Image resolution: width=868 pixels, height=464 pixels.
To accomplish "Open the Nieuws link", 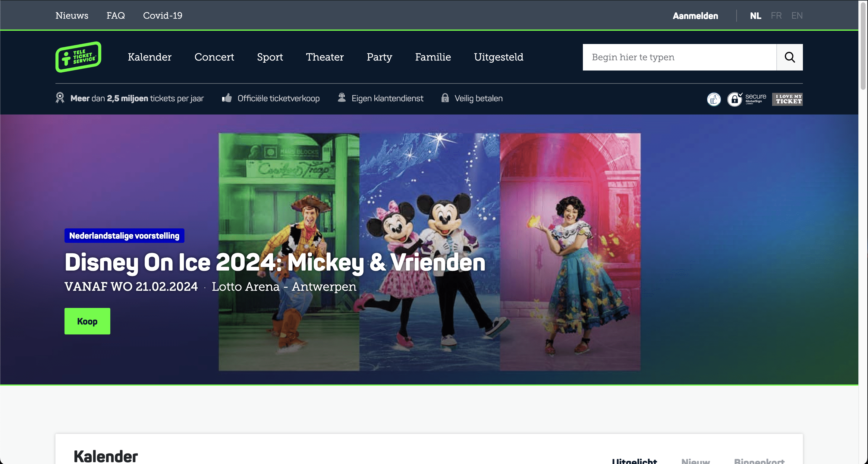I will click(72, 15).
